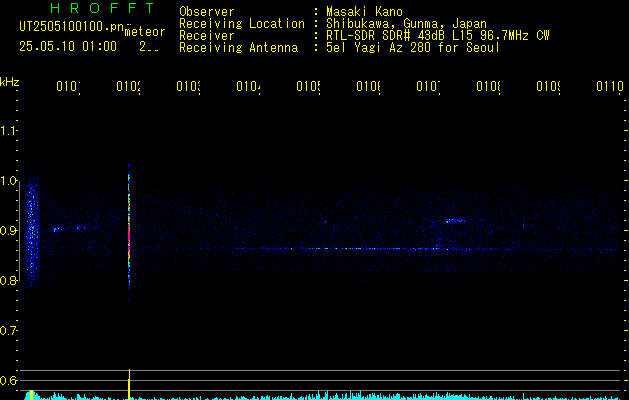Click the bright vertical meteor echo streak
The image size is (629, 400).
[129, 231]
